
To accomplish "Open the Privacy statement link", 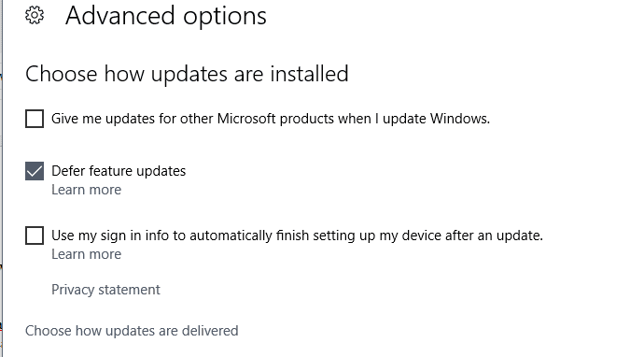I will pyautogui.click(x=105, y=290).
